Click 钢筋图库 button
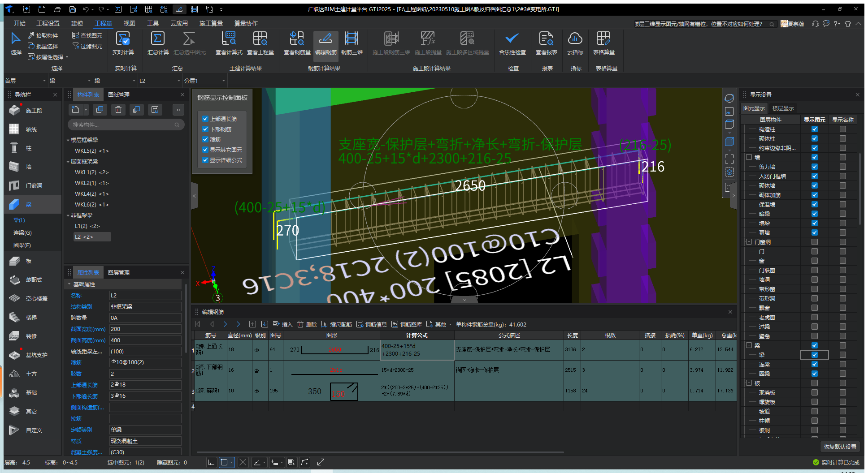The height and width of the screenshot is (473, 868). [x=407, y=324]
